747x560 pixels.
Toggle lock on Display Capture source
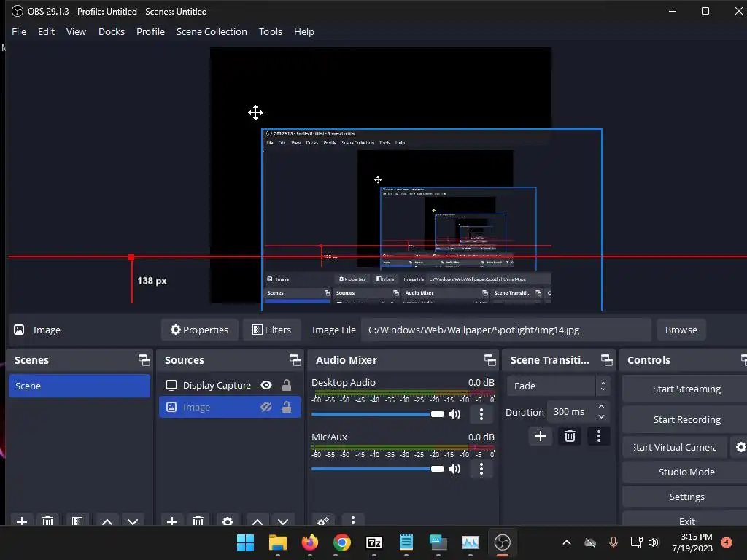(x=286, y=385)
